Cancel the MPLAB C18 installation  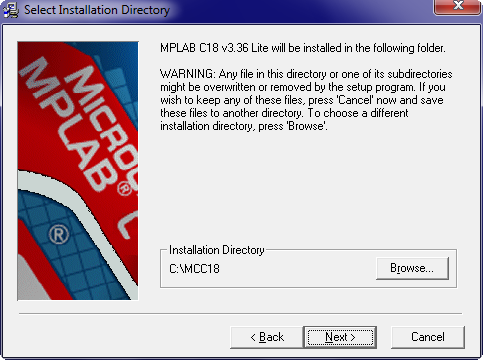click(428, 337)
